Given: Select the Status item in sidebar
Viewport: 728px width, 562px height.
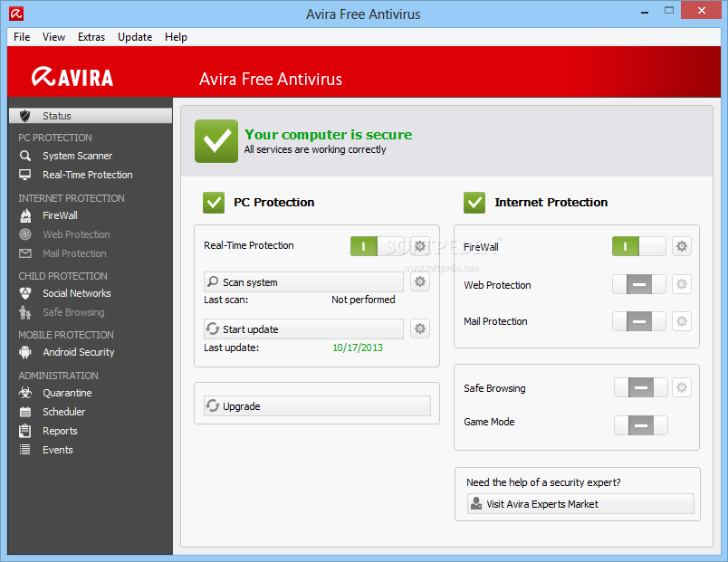Looking at the screenshot, I should point(89,116).
